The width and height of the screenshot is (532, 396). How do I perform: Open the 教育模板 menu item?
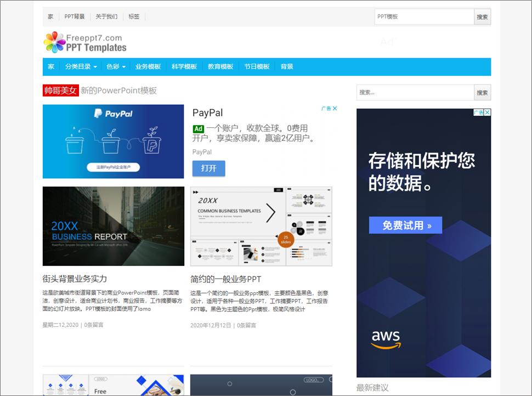220,66
